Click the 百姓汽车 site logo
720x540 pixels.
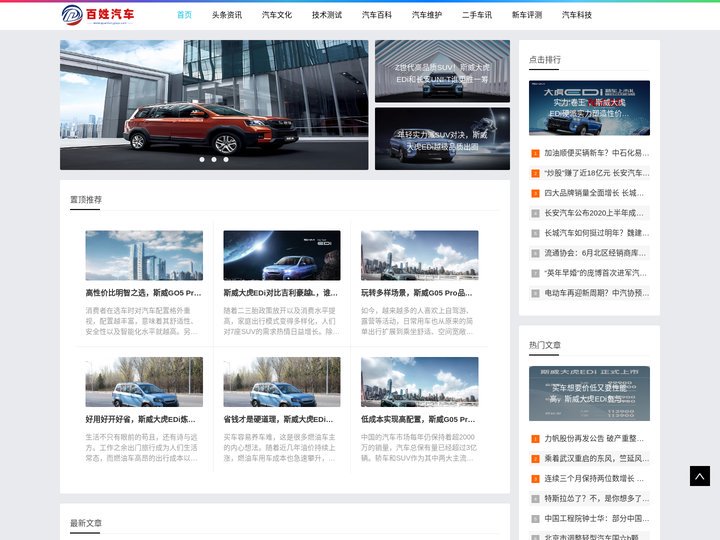coord(98,15)
